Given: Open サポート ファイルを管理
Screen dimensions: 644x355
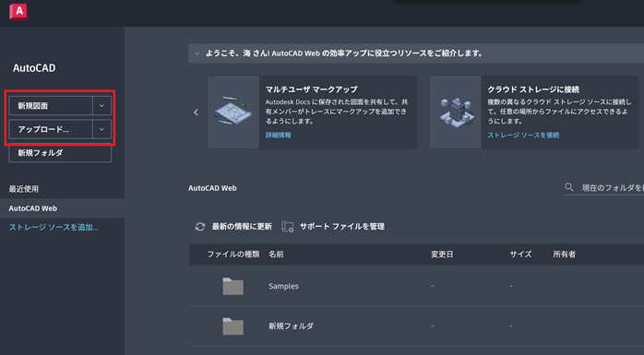Looking at the screenshot, I should (x=341, y=227).
